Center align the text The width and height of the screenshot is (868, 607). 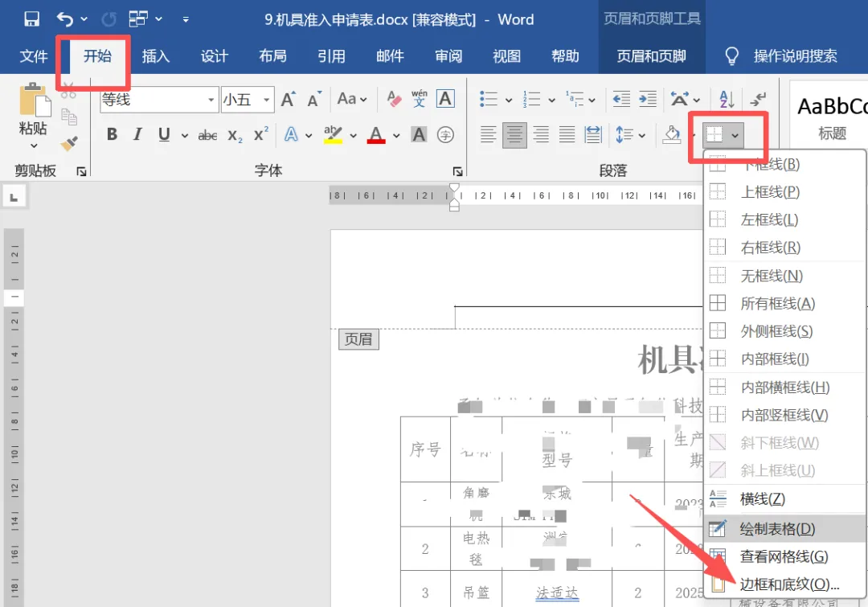point(514,134)
